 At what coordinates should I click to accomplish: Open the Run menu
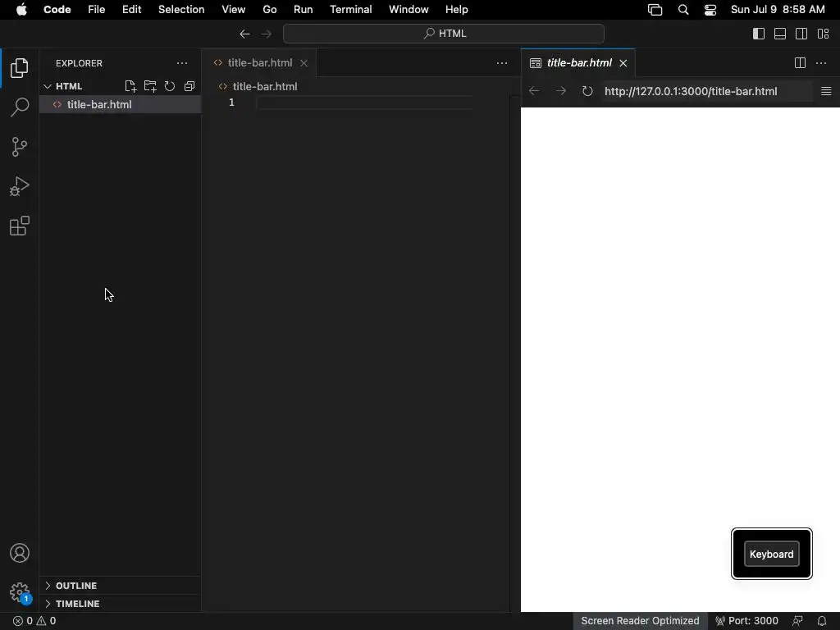coord(304,10)
